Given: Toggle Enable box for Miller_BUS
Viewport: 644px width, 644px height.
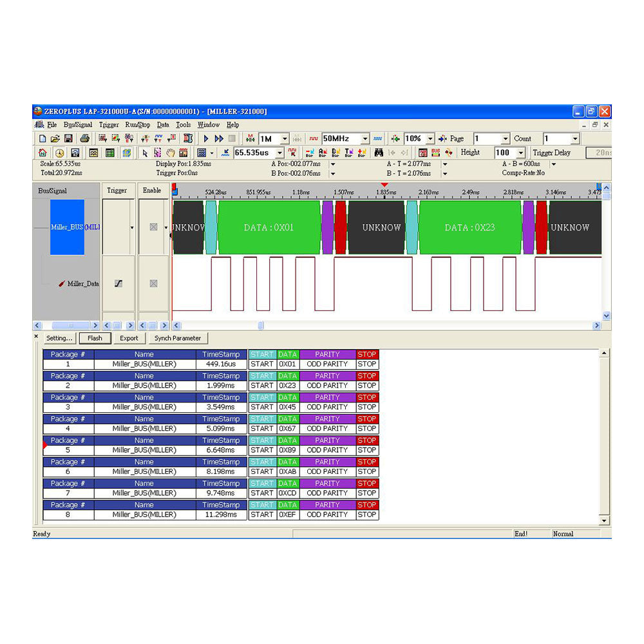Looking at the screenshot, I should (x=153, y=227).
